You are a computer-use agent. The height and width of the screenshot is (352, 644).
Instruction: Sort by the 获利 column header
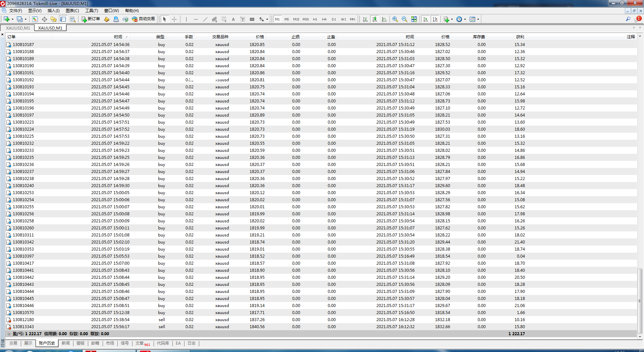[x=520, y=37]
